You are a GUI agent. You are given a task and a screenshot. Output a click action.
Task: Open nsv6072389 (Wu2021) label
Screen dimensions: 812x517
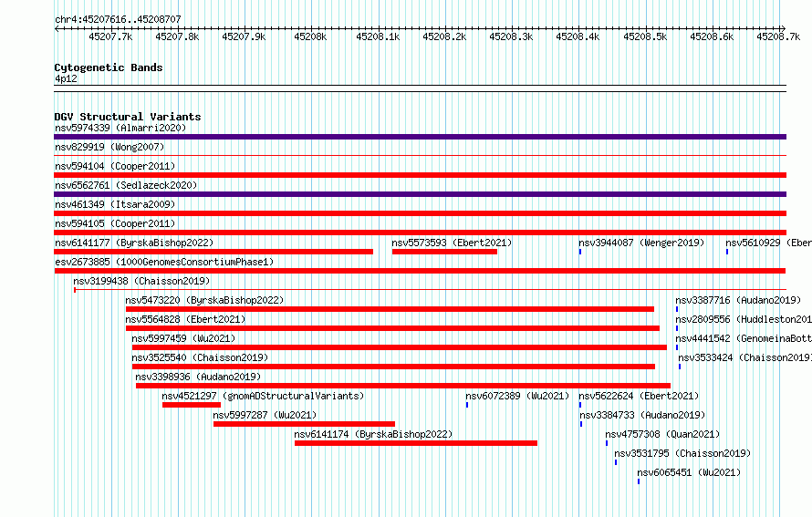click(x=517, y=396)
